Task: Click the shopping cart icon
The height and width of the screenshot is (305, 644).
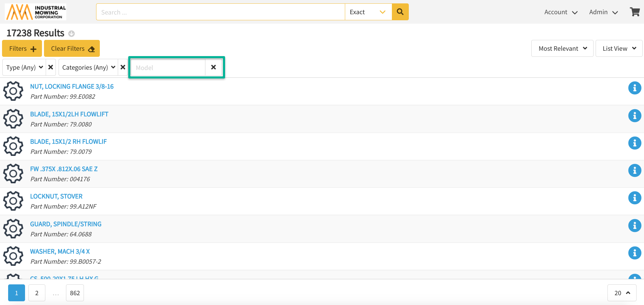Action: [x=635, y=12]
